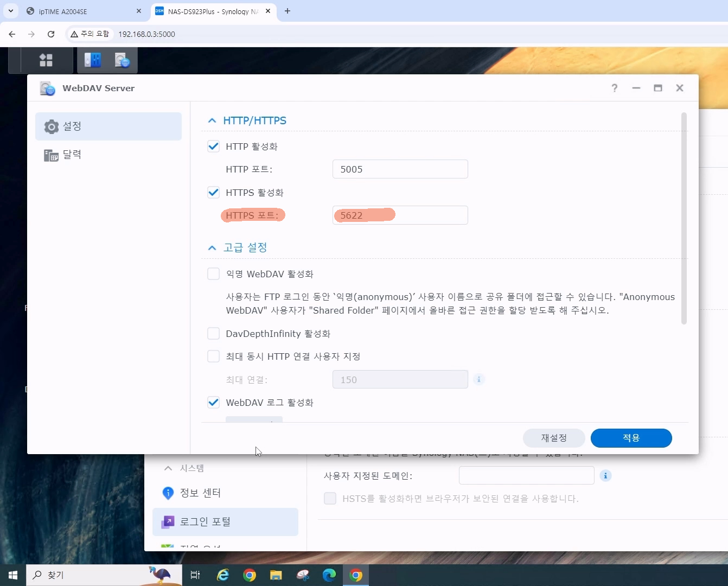Switch to the ipTIME A2004SE browser tab

[x=81, y=11]
